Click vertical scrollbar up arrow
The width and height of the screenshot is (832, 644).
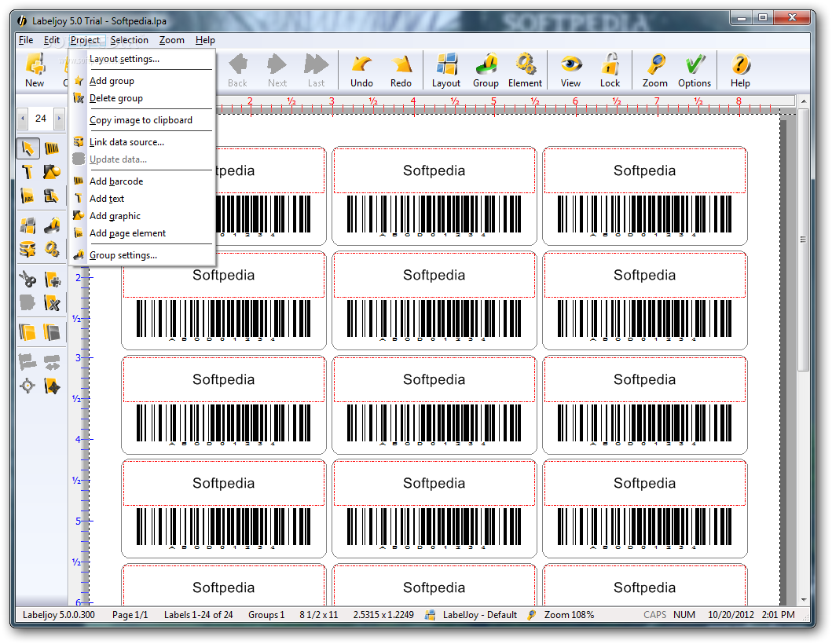(x=804, y=101)
